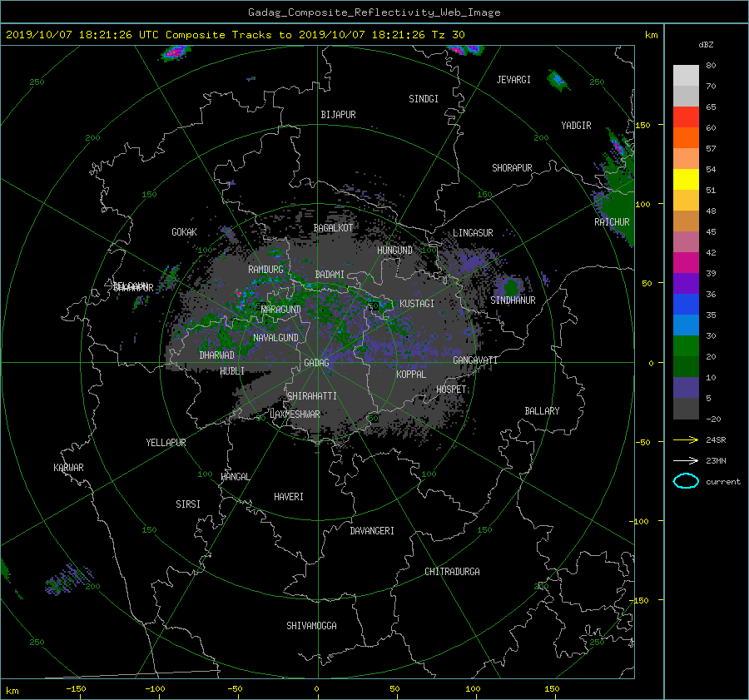Point at the NAVALGUND label
749x700 pixels.
275,337
